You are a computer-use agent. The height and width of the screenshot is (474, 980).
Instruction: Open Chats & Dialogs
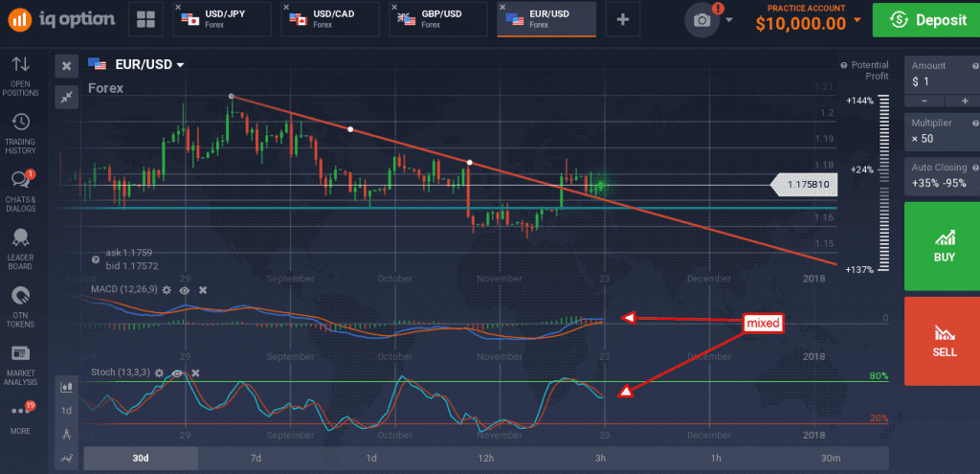tap(21, 191)
